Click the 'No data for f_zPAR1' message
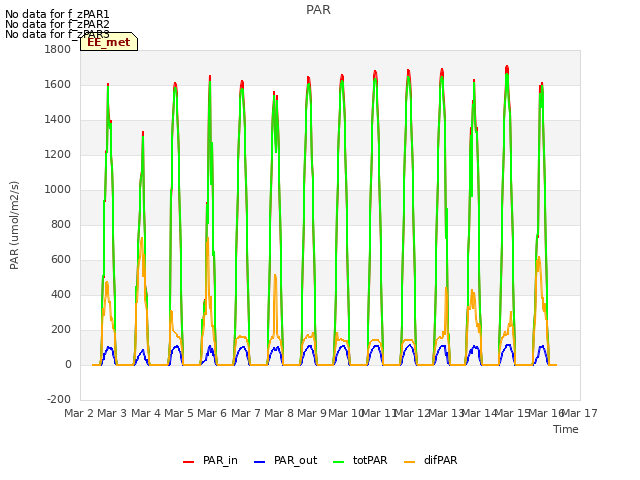Viewport: 640px width, 480px height. point(57,15)
